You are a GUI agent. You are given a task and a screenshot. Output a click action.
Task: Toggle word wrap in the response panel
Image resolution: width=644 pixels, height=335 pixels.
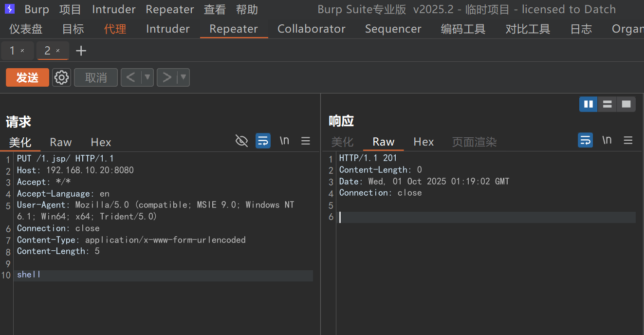[x=585, y=140]
